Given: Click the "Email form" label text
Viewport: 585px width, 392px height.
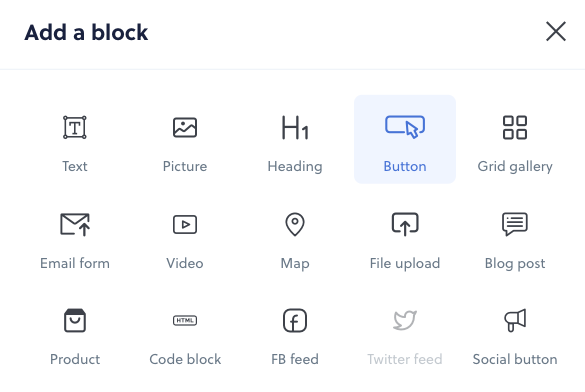Looking at the screenshot, I should (75, 263).
